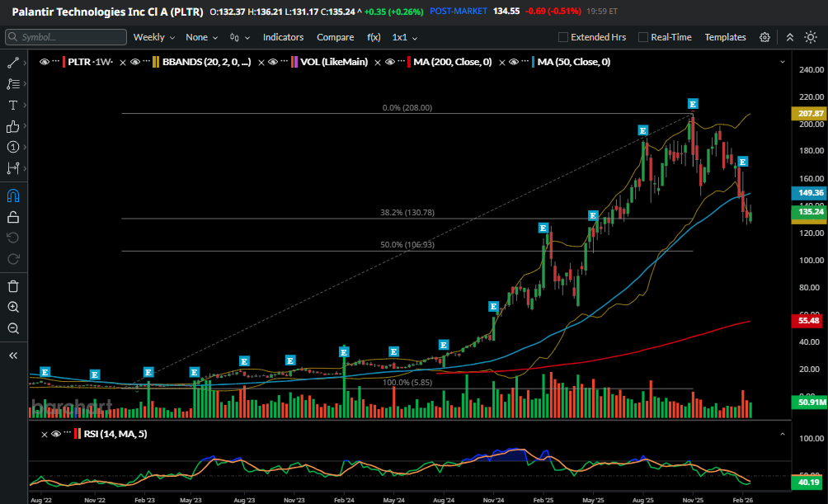The height and width of the screenshot is (504, 828).
Task: Hide the MA (200, Close, 0) line
Action: (390, 62)
